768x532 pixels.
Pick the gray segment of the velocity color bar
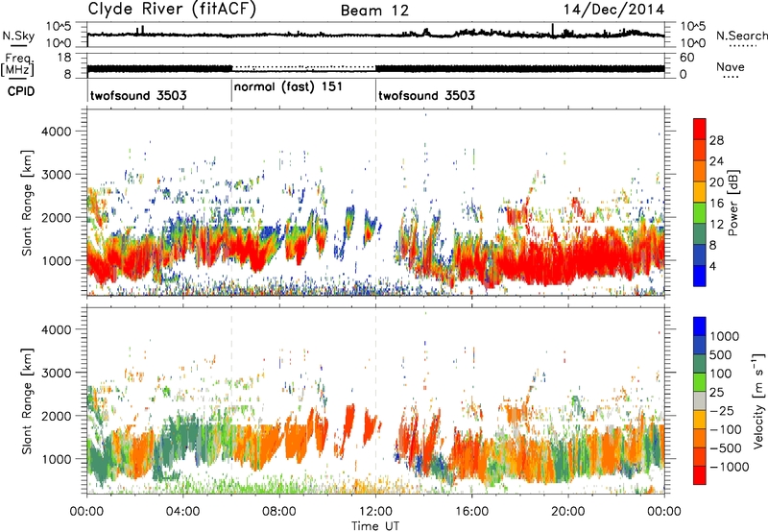(700, 401)
